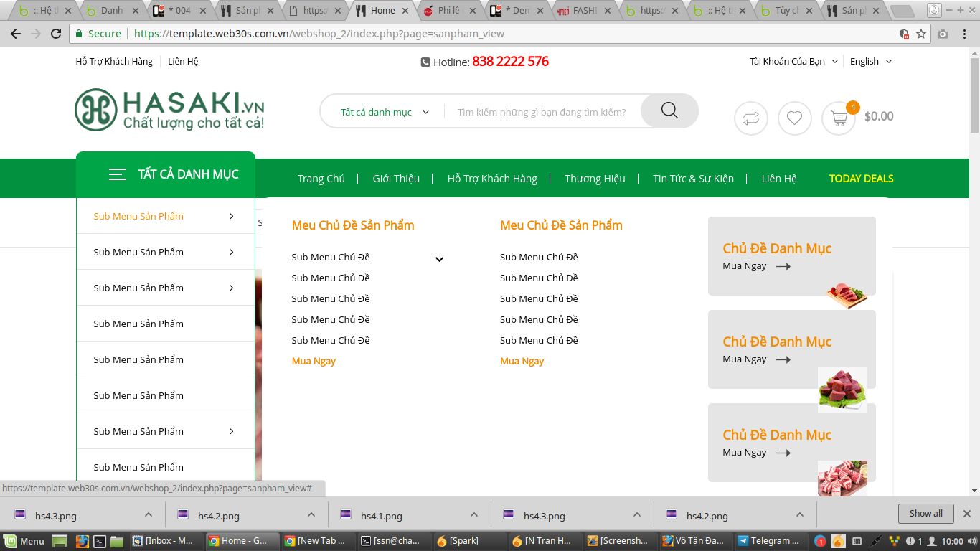This screenshot has width=980, height=551.
Task: Open Thương Hiệu in the navigation bar
Action: pos(595,179)
